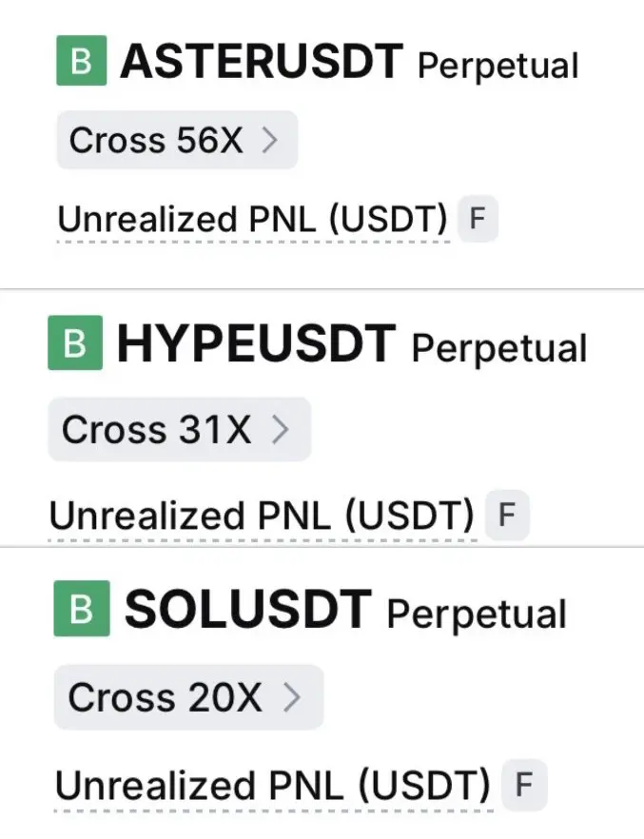Select Unrealized PNL label under ASTERUSDT
The width and height of the screenshot is (644, 839).
click(252, 220)
